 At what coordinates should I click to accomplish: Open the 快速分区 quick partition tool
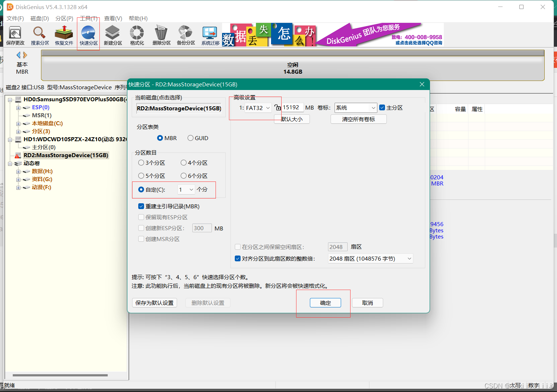(x=89, y=36)
